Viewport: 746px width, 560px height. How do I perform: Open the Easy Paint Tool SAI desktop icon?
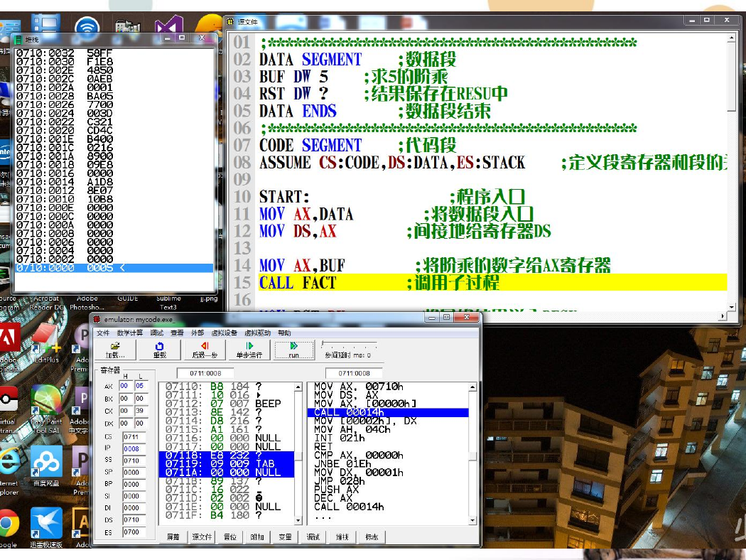(47, 409)
